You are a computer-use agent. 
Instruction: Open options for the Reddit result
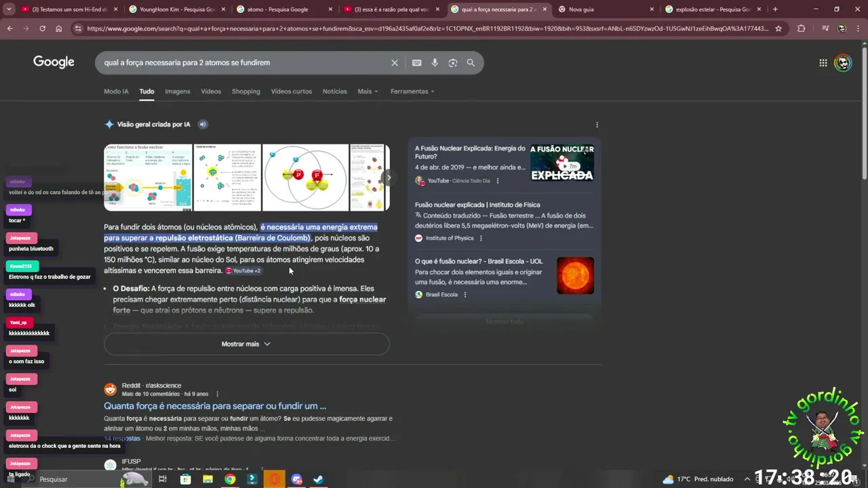click(x=217, y=394)
